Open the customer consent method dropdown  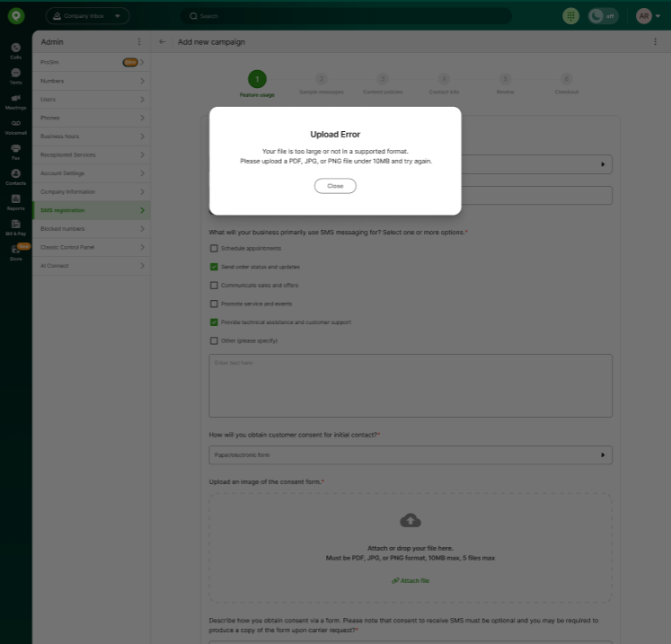(x=410, y=455)
